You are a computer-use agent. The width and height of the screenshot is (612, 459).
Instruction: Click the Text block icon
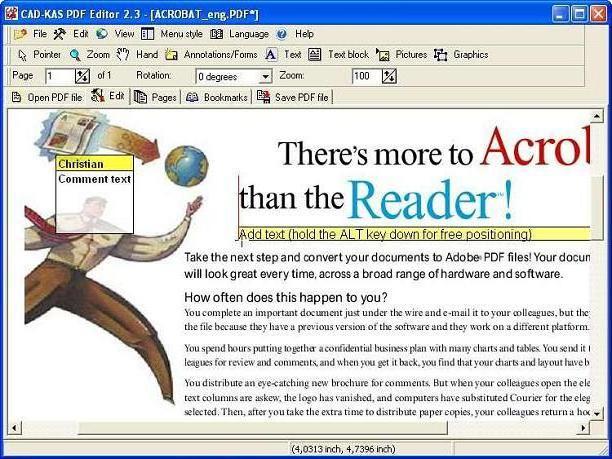point(314,55)
